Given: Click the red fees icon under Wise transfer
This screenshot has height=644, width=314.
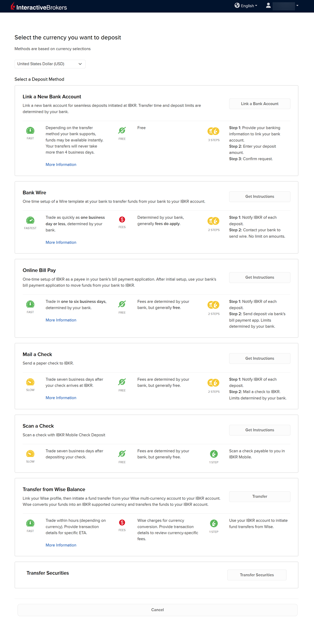Looking at the screenshot, I should coord(122,522).
